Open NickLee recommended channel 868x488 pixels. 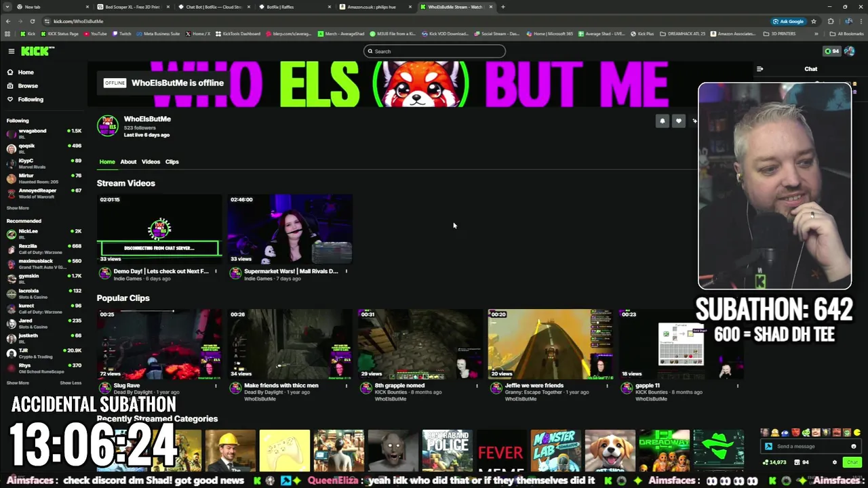[43, 233]
